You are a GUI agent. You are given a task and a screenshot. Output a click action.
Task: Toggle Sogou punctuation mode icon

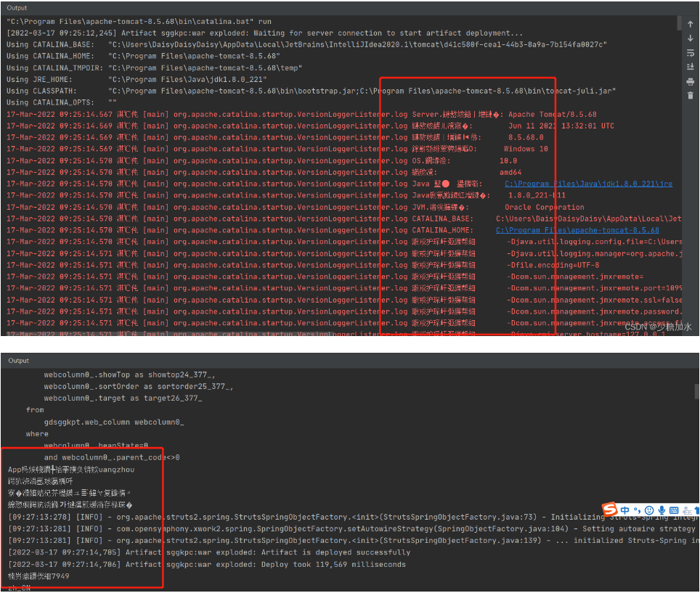[x=637, y=510]
